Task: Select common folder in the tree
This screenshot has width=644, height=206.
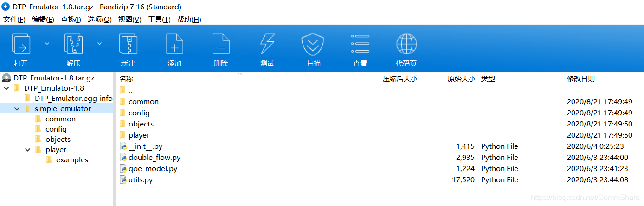Action: click(x=60, y=119)
